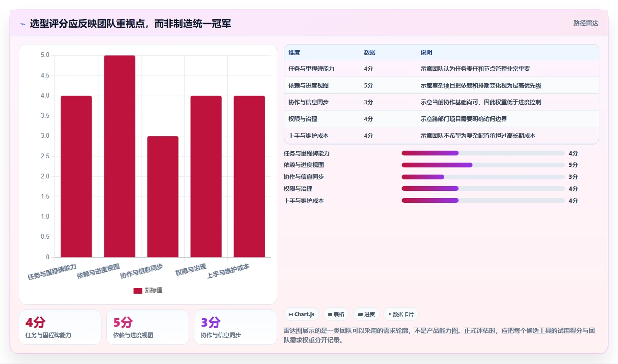Click the lightning icon beside the title
The width and height of the screenshot is (618, 364).
(x=22, y=24)
